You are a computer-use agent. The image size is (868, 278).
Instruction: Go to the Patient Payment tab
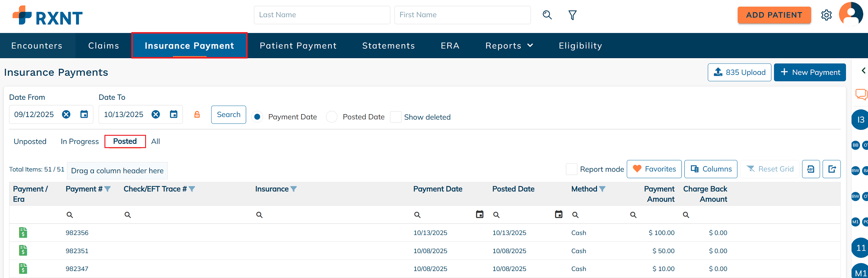298,46
